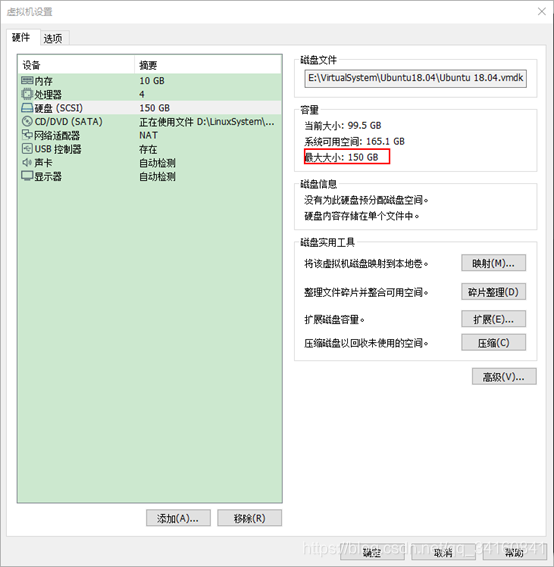
Task: Click the disk file path field
Action: pos(416,78)
